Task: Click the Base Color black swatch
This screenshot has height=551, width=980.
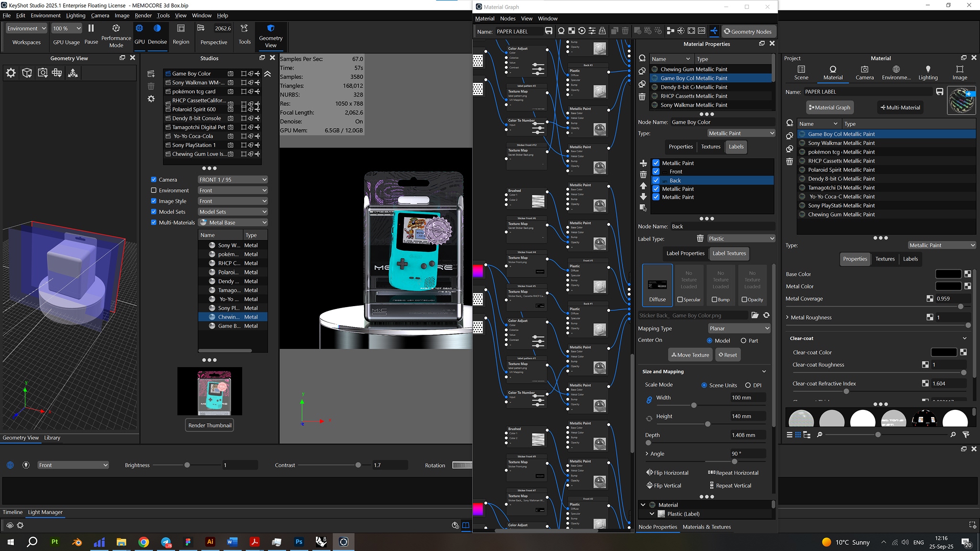Action: [948, 274]
